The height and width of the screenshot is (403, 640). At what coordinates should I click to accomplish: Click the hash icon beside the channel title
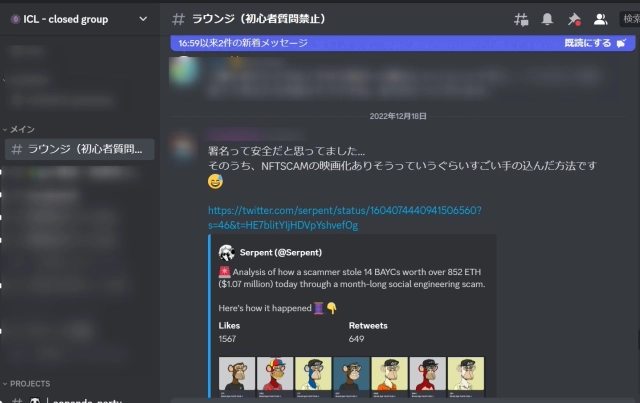(178, 19)
